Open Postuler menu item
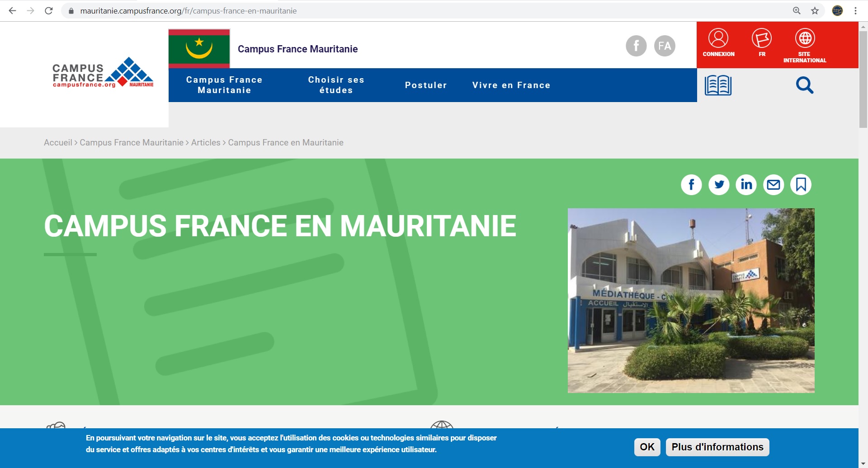This screenshot has width=868, height=468. pos(426,85)
